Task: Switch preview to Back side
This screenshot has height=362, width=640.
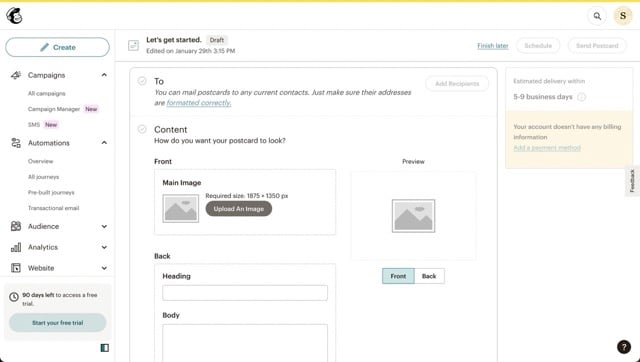Action: click(429, 276)
